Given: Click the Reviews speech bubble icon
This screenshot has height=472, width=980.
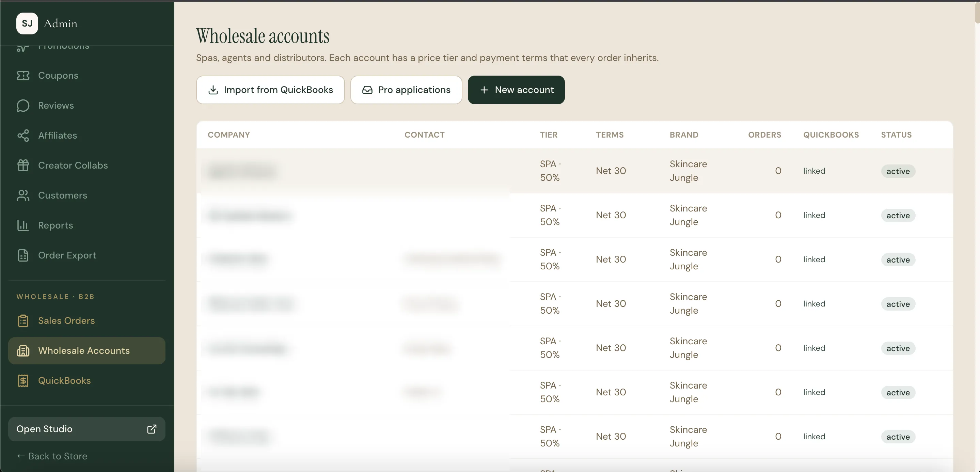Looking at the screenshot, I should [x=23, y=105].
